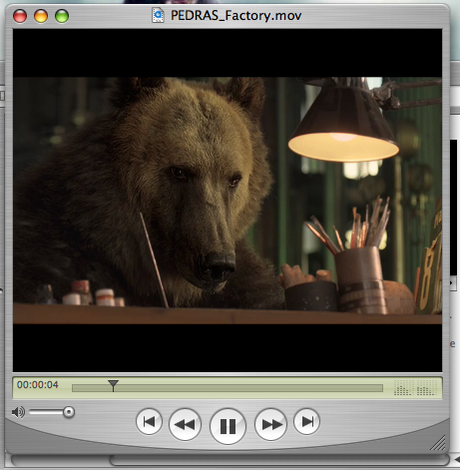This screenshot has width=460, height=470.
Task: Zoom the window with the green button
Action: [62, 16]
